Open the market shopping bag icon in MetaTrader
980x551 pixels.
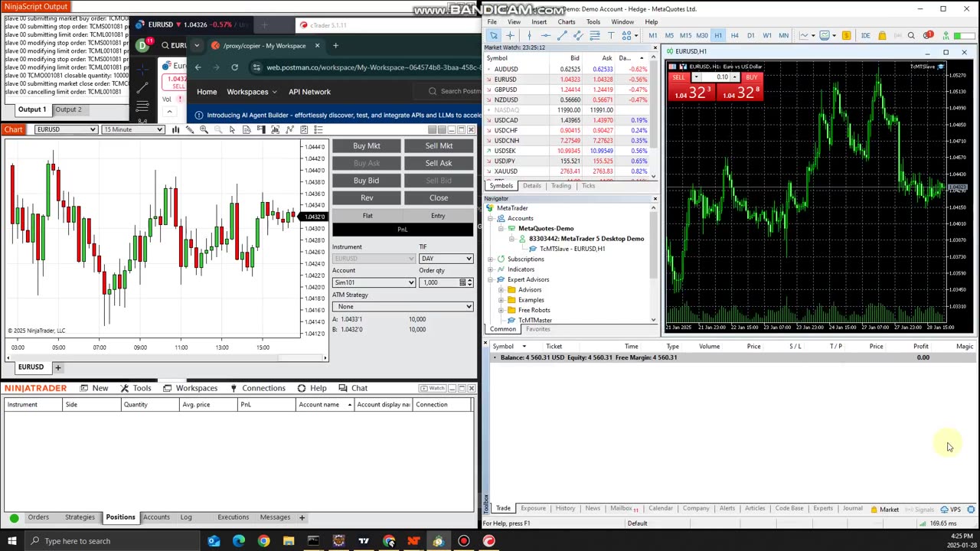click(x=882, y=35)
